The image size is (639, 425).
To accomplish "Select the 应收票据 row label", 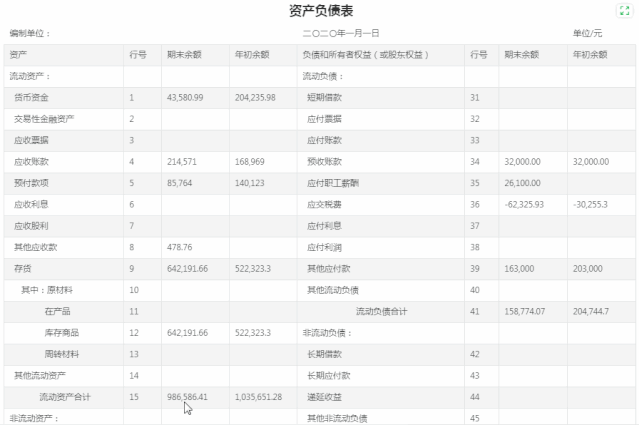I will tap(31, 140).
